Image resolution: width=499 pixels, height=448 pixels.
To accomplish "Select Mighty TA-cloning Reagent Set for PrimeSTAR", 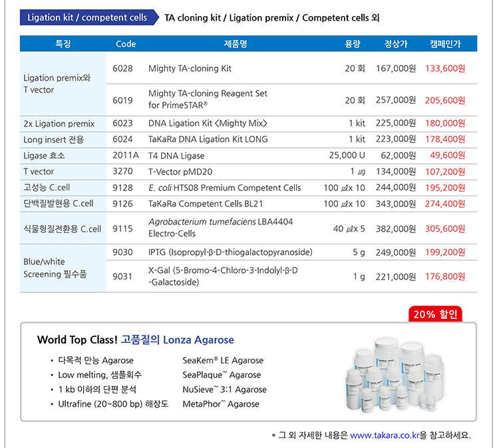I will [208, 99].
